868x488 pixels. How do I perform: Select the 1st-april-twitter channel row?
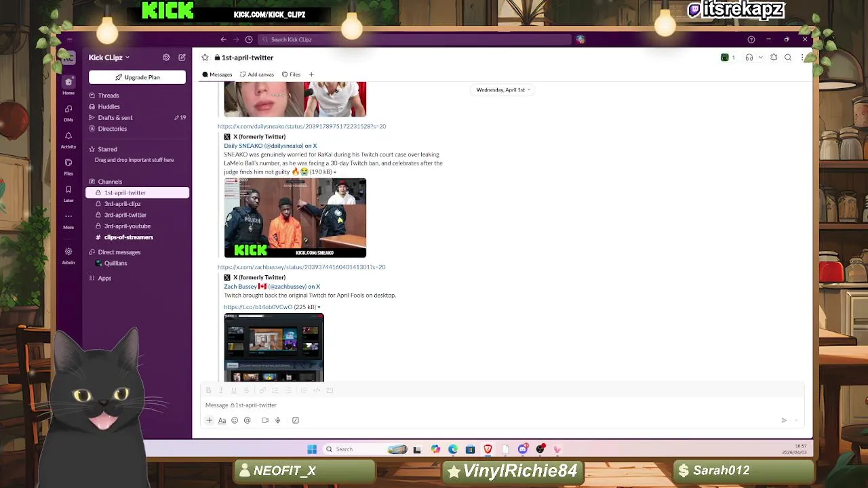click(138, 192)
